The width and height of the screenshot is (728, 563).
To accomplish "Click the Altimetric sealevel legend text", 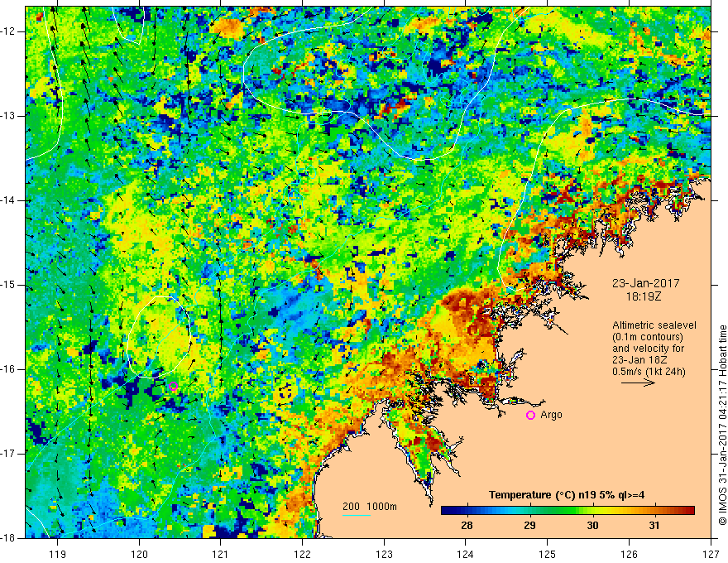I will [x=654, y=325].
